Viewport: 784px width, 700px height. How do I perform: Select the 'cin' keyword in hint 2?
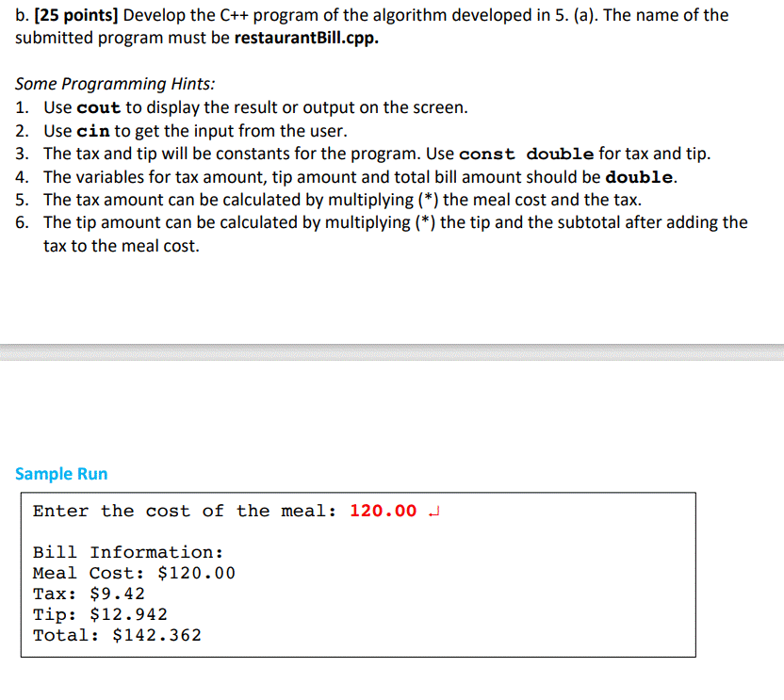93,131
